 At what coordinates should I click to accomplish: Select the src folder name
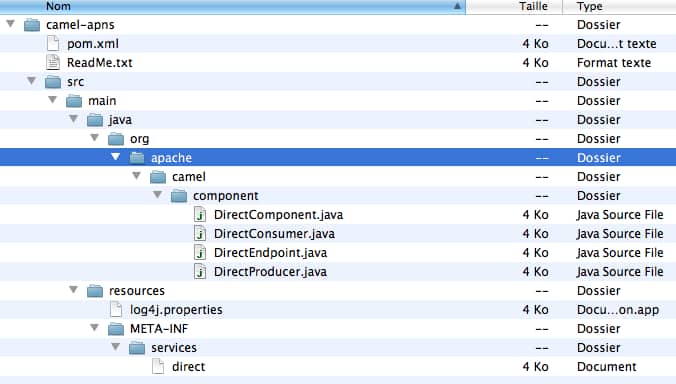[75, 82]
